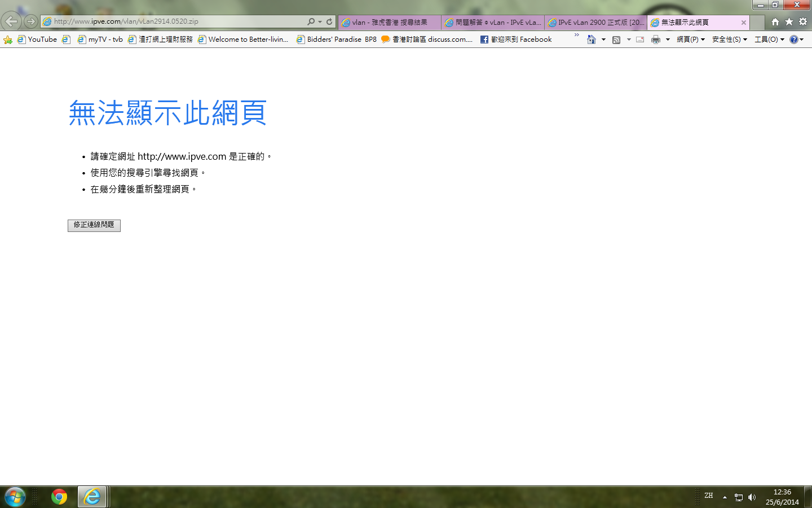
Task: Open the 'Bidders' Paradise BP8' favorite
Action: (x=337, y=40)
